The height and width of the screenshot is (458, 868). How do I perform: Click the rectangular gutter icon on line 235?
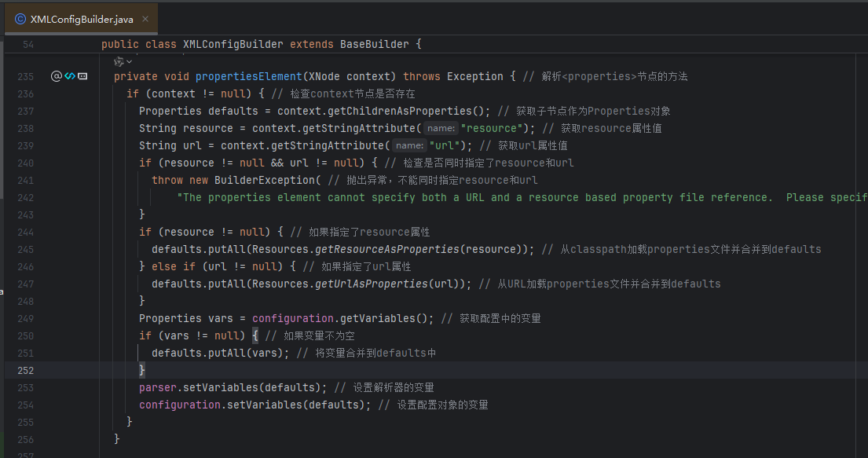tap(82, 76)
